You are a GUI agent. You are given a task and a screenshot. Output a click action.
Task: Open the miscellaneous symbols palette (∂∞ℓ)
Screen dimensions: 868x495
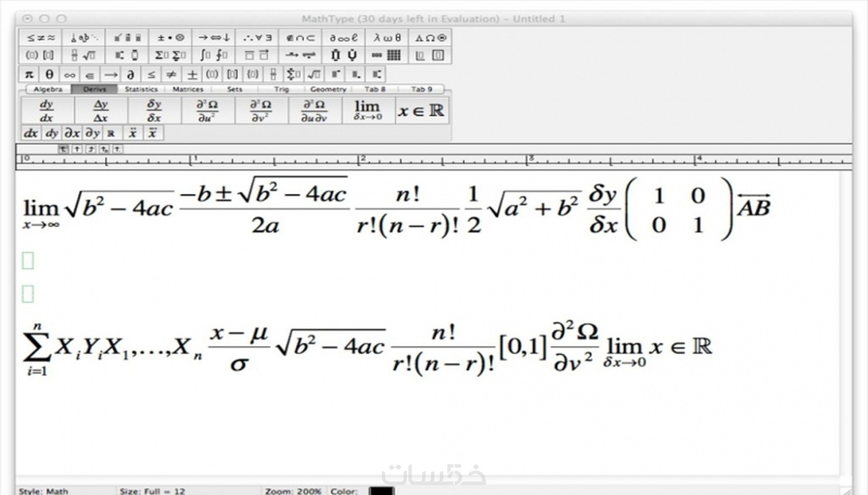click(x=344, y=38)
